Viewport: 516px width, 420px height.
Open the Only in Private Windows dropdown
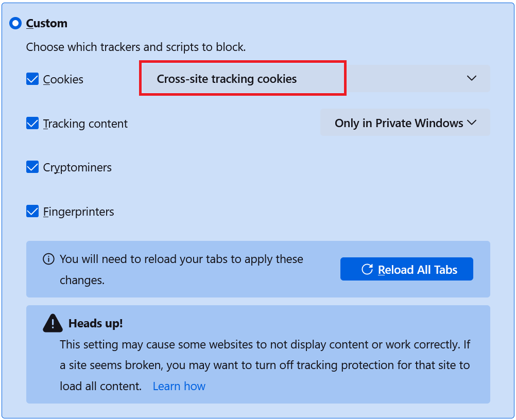(405, 122)
